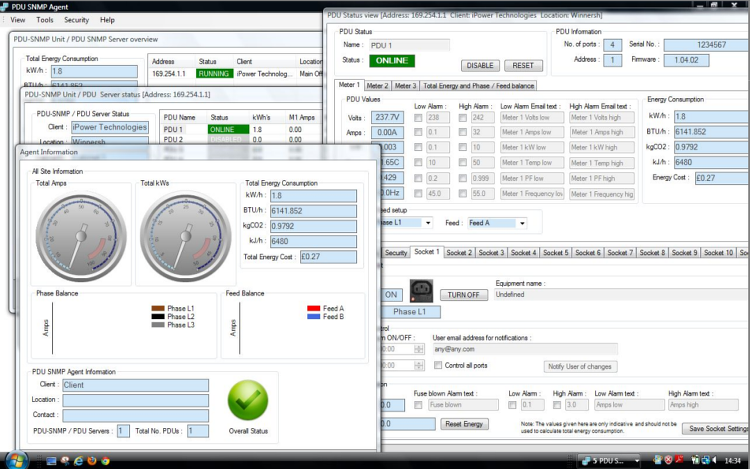This screenshot has height=469, width=750.
Task: Select the Socket 5 tab
Action: click(555, 252)
